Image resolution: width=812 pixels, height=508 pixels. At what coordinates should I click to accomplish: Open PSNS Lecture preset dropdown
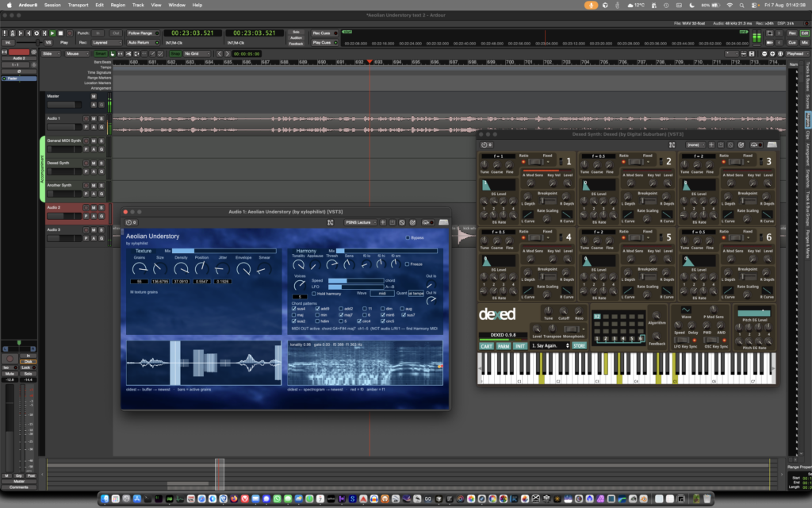(360, 222)
